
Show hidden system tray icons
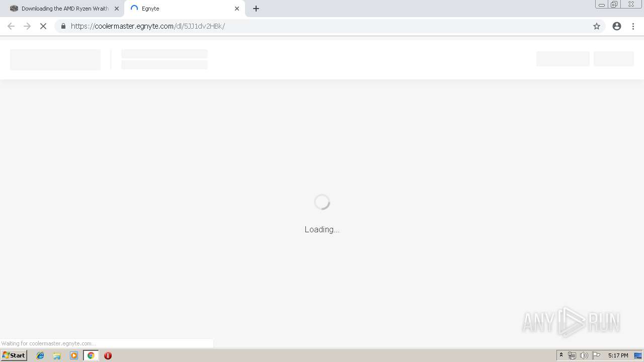tap(561, 355)
